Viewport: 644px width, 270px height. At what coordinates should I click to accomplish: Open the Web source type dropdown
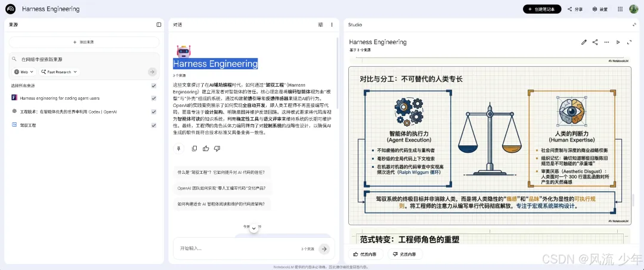23,72
